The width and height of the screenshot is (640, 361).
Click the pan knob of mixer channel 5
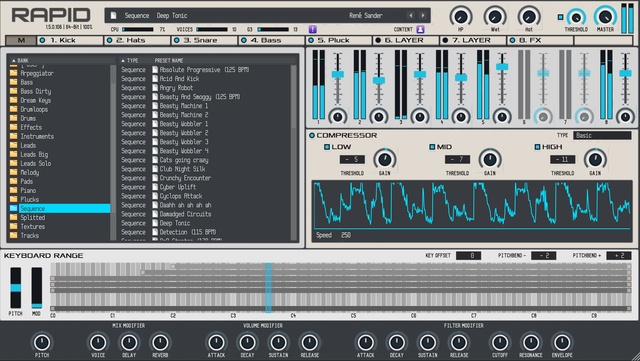point(502,117)
